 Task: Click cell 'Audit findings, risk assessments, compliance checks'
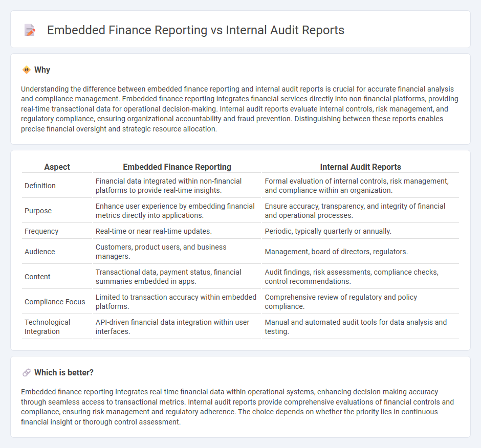click(x=360, y=277)
